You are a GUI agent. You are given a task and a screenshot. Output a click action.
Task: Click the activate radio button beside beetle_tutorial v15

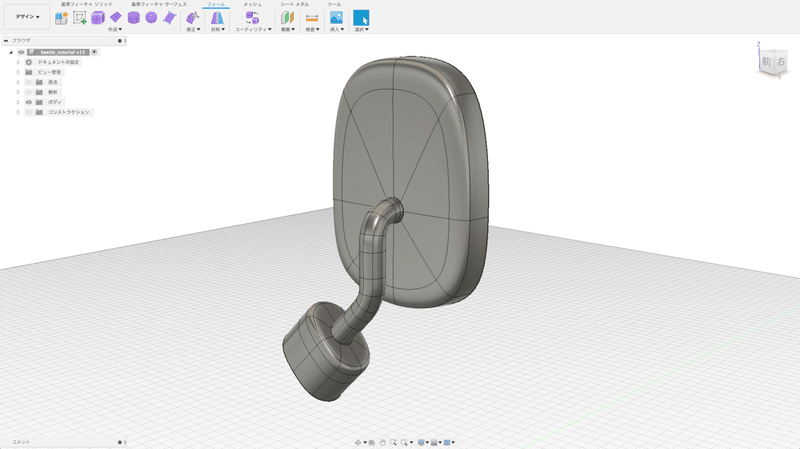(94, 52)
